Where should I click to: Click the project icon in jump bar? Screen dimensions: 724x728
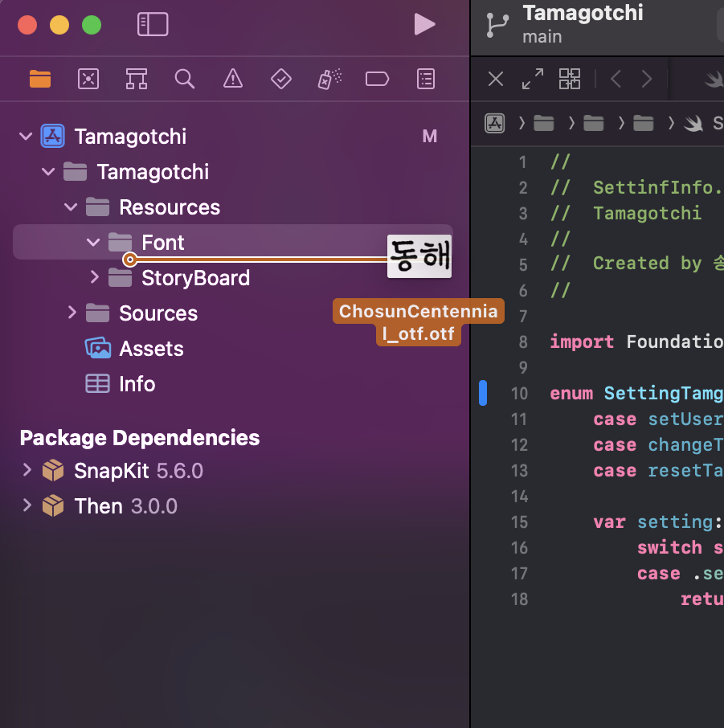point(495,124)
